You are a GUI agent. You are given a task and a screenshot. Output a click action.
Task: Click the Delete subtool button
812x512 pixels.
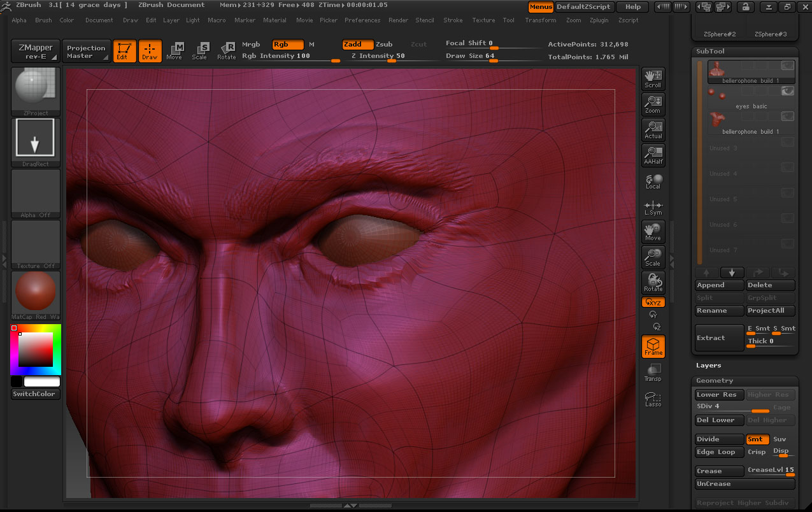click(771, 285)
